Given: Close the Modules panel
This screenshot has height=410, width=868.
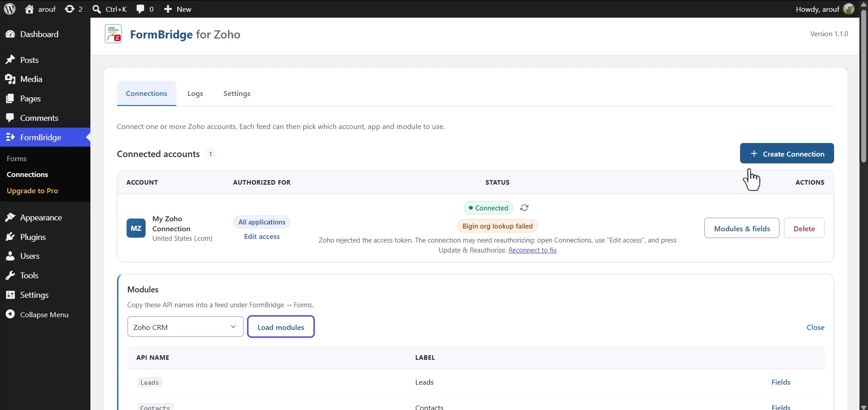Looking at the screenshot, I should (816, 328).
